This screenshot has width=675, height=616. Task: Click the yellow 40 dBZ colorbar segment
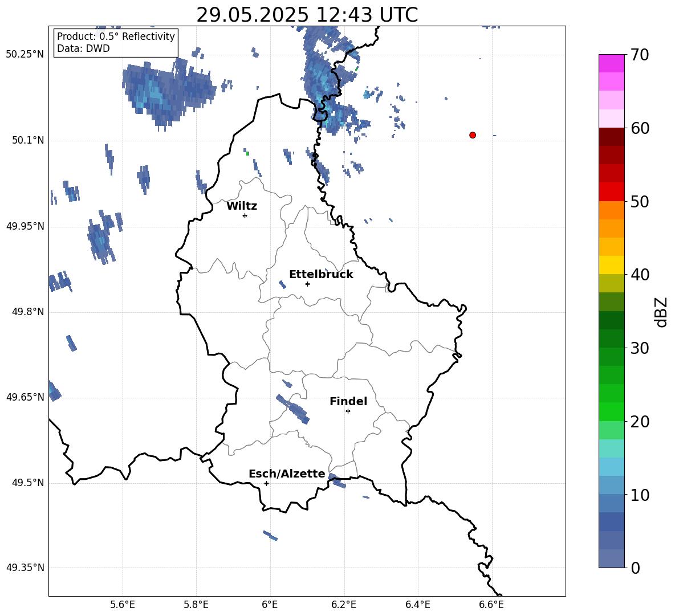pyautogui.click(x=611, y=265)
